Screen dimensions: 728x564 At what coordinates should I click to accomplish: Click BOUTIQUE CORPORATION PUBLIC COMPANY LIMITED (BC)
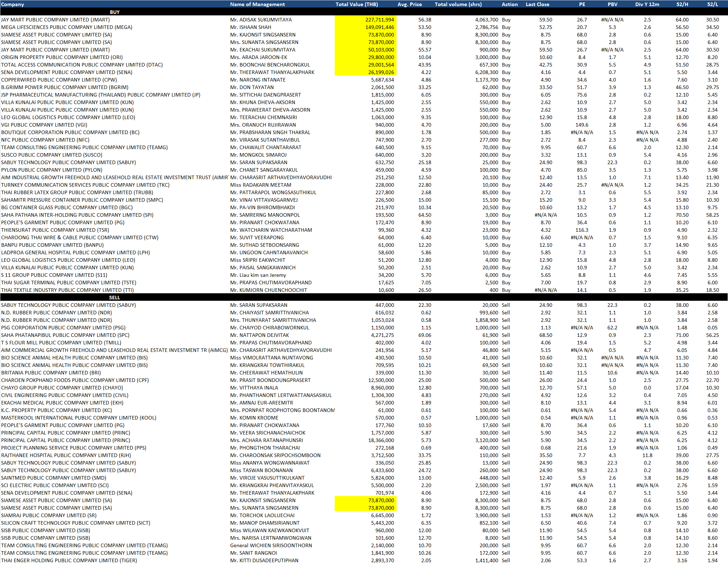[70, 132]
